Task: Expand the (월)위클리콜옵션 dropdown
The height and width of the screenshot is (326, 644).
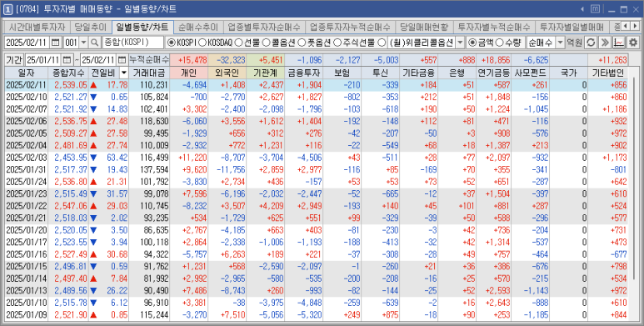Action: coord(460,43)
